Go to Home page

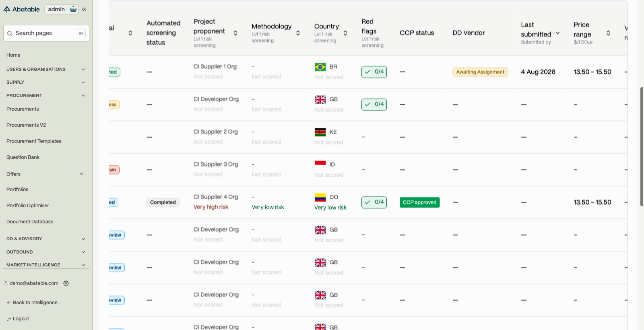tap(13, 55)
